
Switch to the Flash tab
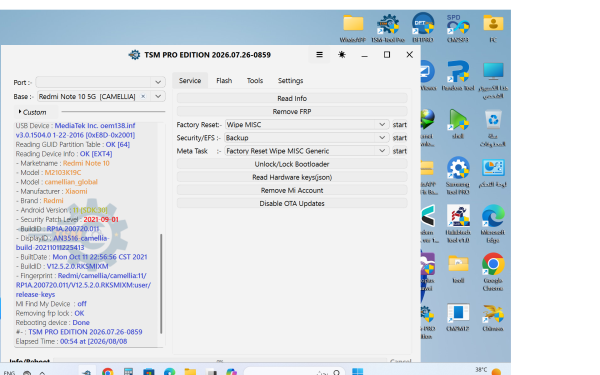point(224,81)
